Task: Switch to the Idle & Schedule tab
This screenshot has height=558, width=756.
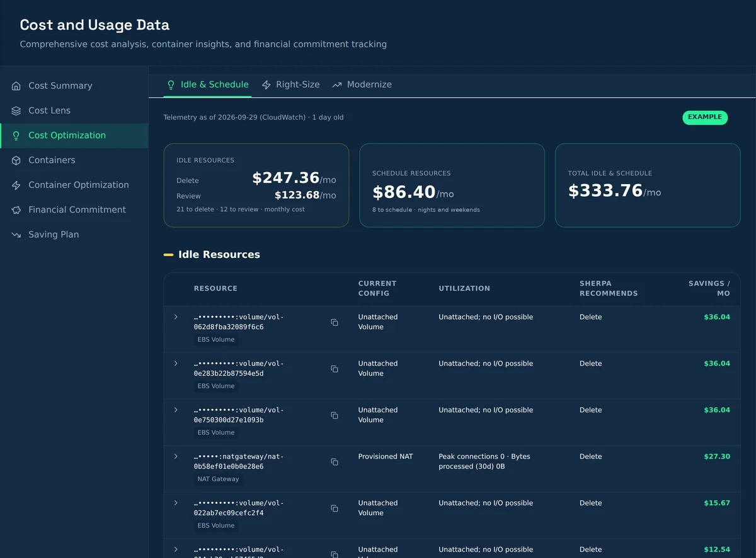Action: tap(207, 84)
